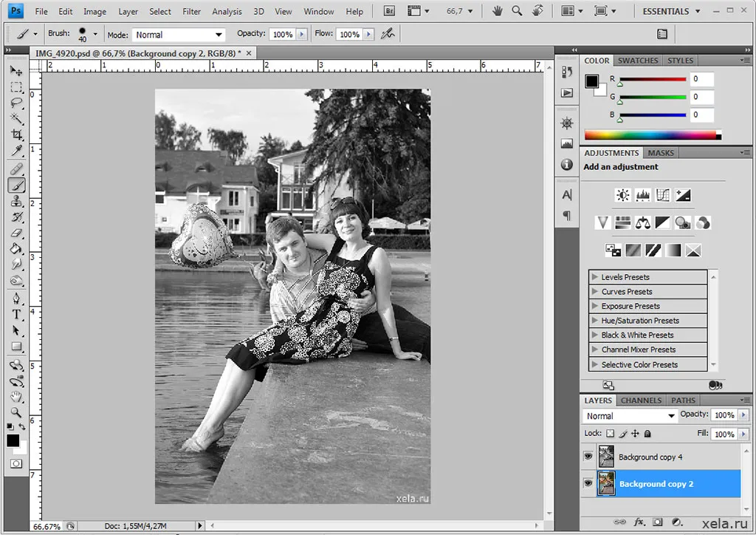The height and width of the screenshot is (535, 756).
Task: Create new adjustment layer button
Action: pyautogui.click(x=678, y=522)
